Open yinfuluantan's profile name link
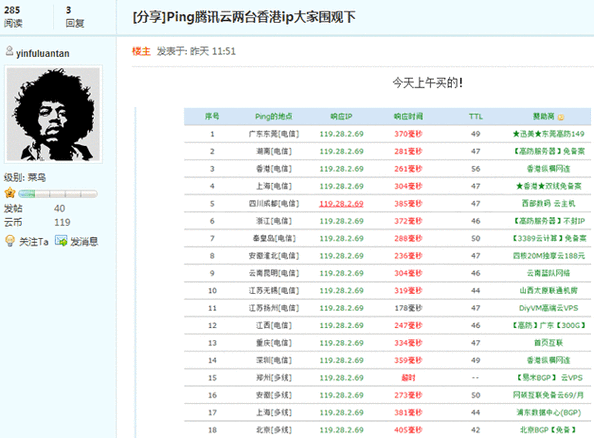 click(x=42, y=53)
